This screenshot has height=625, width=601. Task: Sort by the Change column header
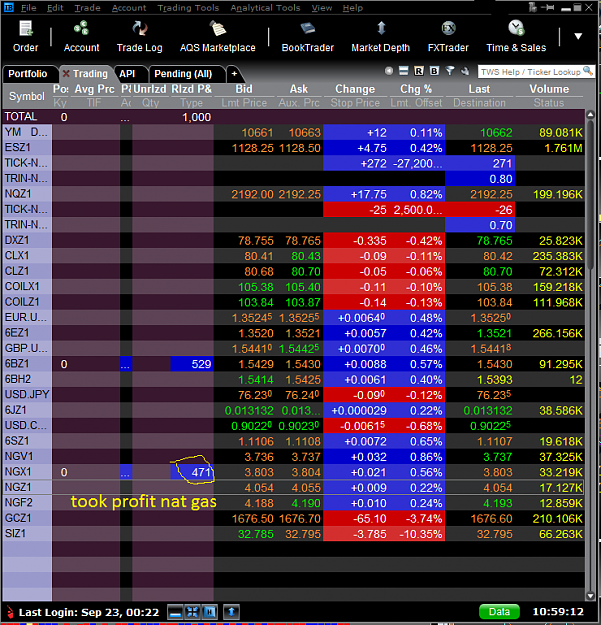[x=355, y=89]
